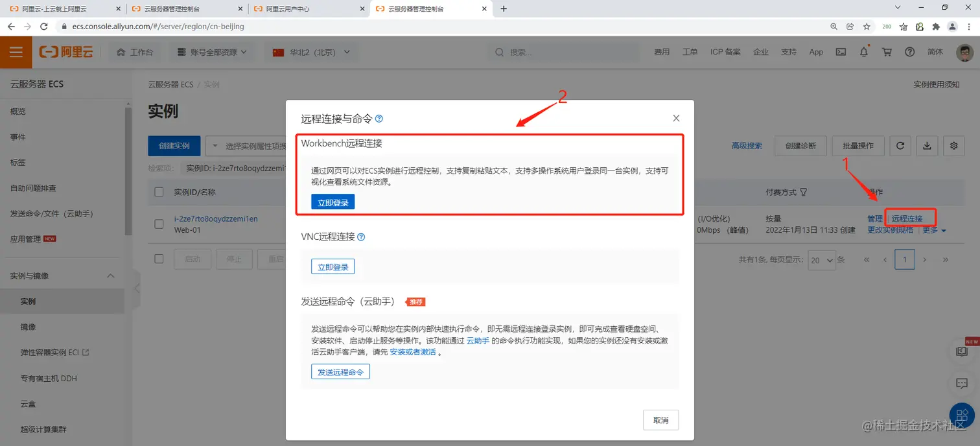Click help icon beside 远程连接与命令 title
The width and height of the screenshot is (980, 446).
pos(379,119)
